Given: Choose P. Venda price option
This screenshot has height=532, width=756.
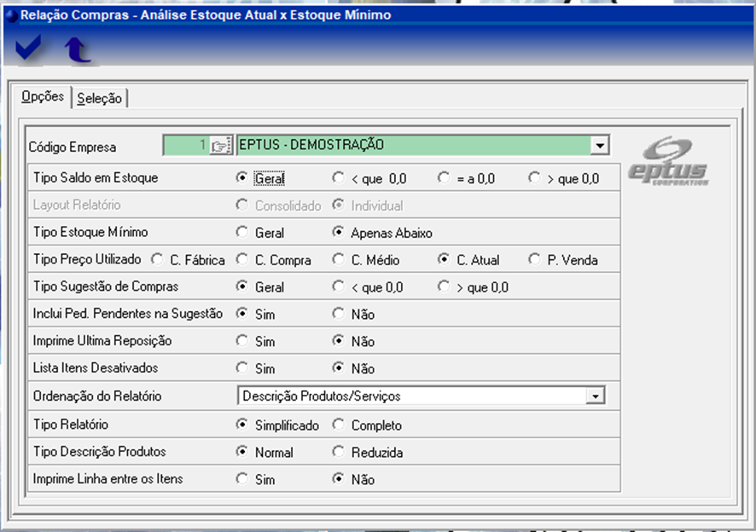Looking at the screenshot, I should point(534,260).
